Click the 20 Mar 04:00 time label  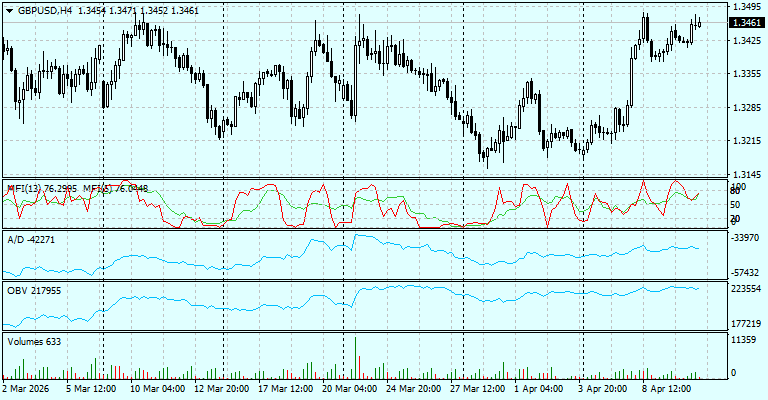point(349,389)
